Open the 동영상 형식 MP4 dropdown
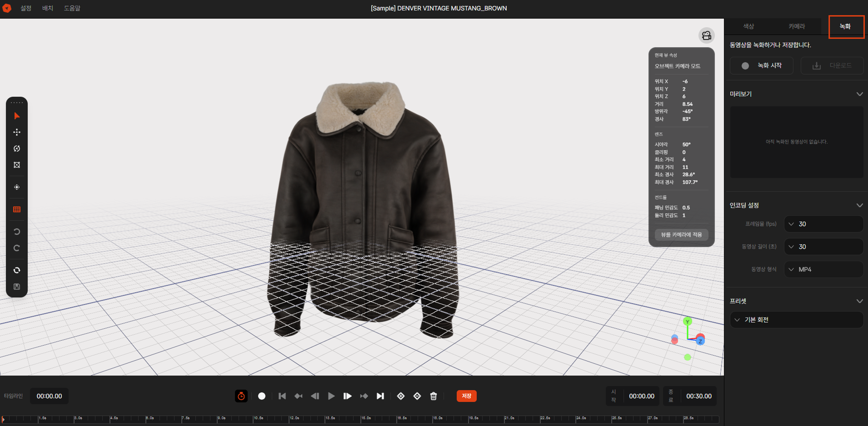 (824, 269)
